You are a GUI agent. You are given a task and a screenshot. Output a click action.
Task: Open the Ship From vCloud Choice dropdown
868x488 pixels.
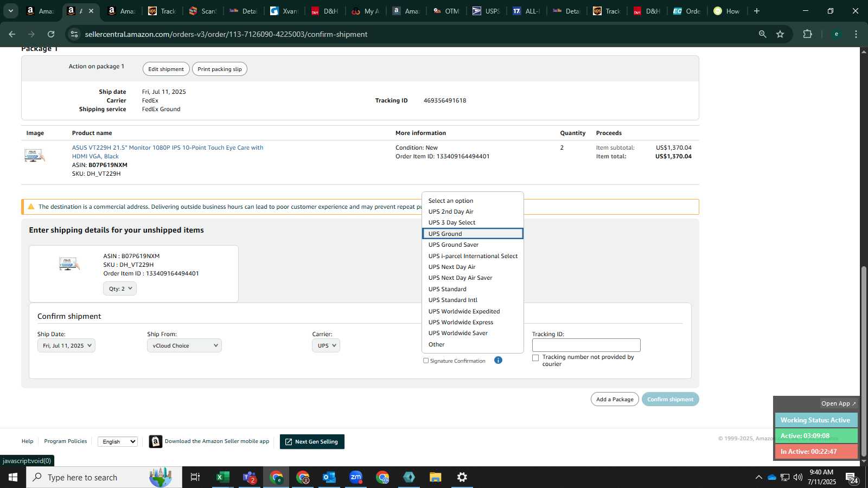[184, 345]
